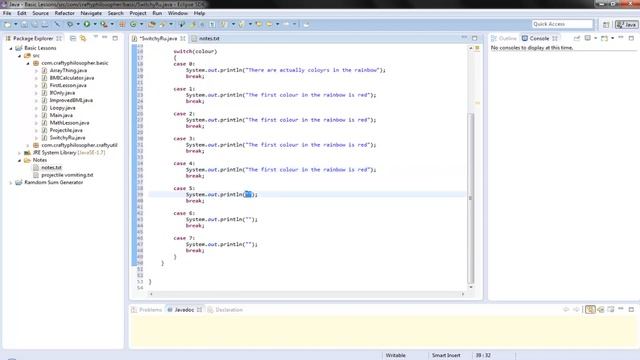Open the Source menu
The height and width of the screenshot is (360, 640).
pos(40,13)
